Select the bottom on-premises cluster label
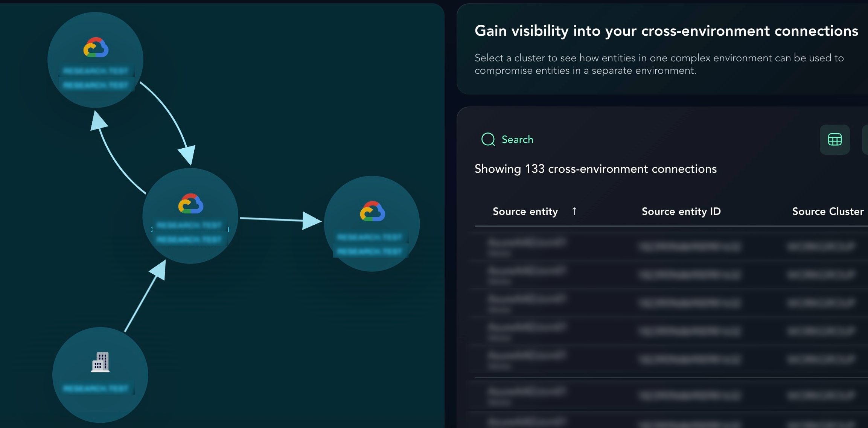Image resolution: width=868 pixels, height=428 pixels. pos(96,388)
